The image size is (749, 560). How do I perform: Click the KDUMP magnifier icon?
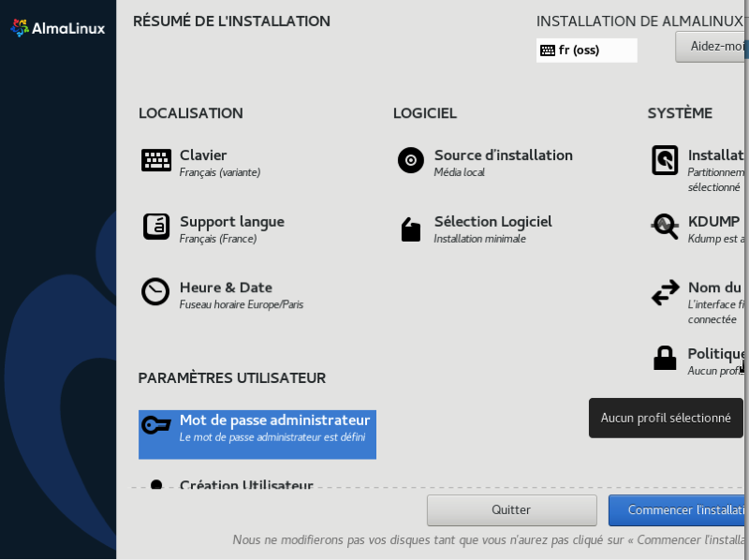click(665, 227)
